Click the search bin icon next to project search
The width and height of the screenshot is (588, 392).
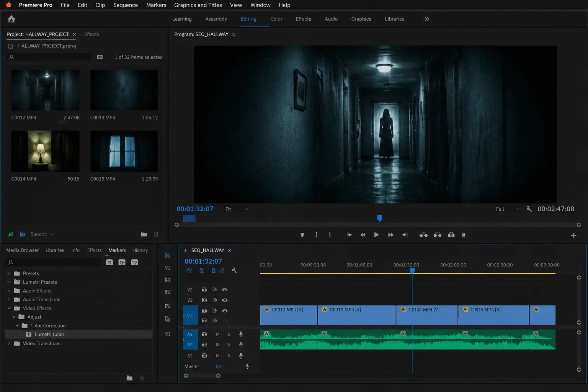click(x=100, y=57)
